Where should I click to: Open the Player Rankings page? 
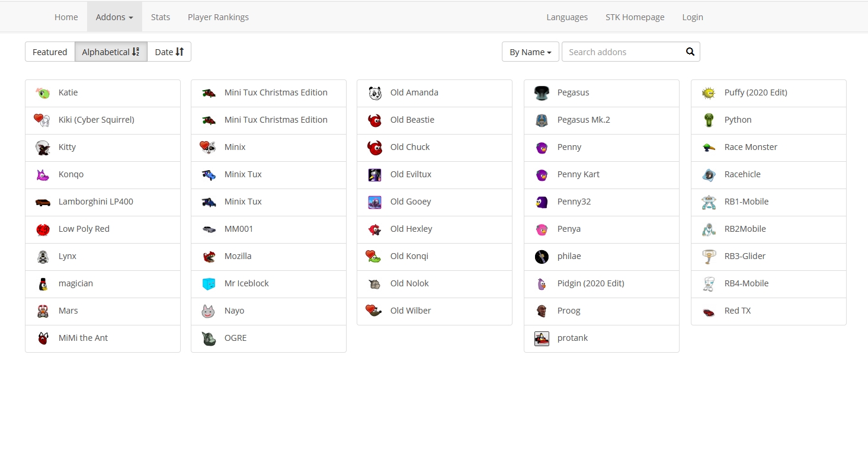[218, 17]
